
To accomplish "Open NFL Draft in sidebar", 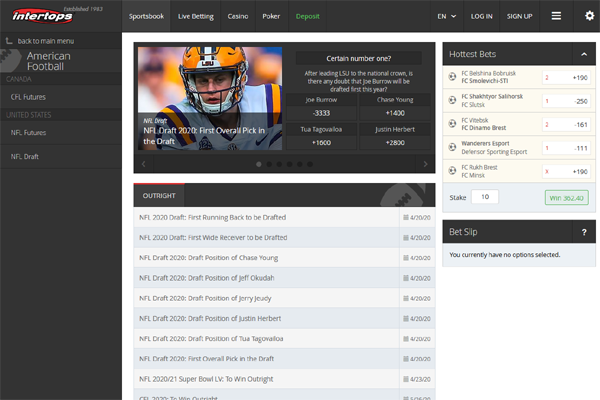I will 61,157.
